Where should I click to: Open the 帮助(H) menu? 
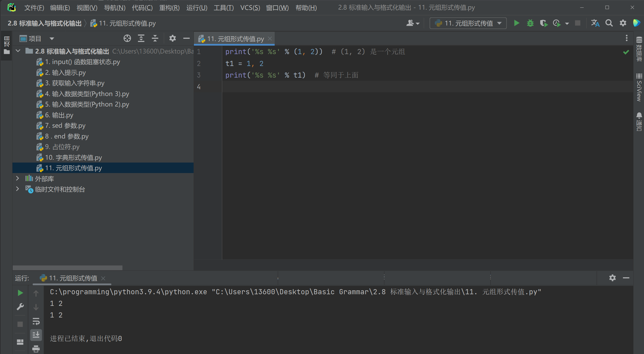[x=306, y=8]
